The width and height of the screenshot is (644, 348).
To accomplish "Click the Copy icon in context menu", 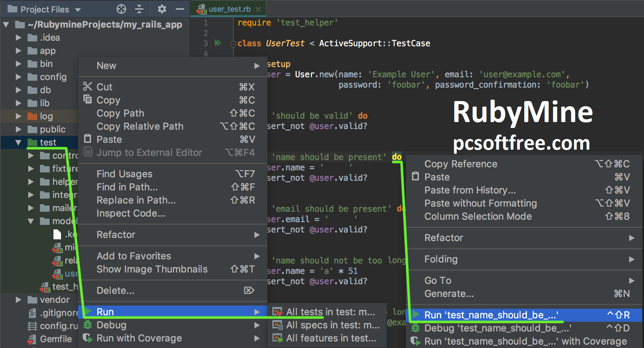I will [x=88, y=100].
